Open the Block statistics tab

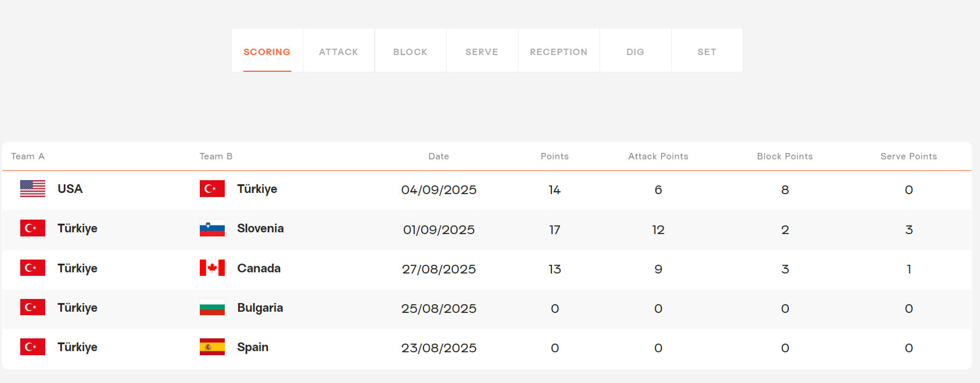pyautogui.click(x=410, y=52)
